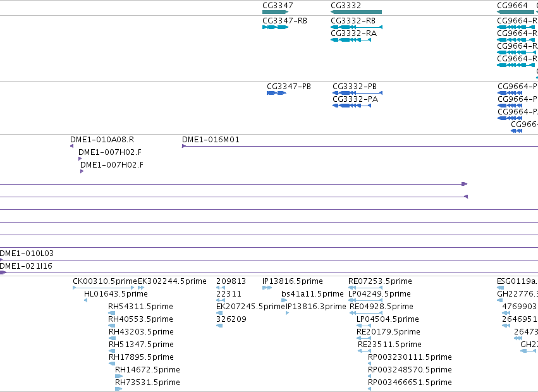Select the 4769903 feature label
Image resolution: width=538 pixels, height=392 pixels.
[x=519, y=307]
